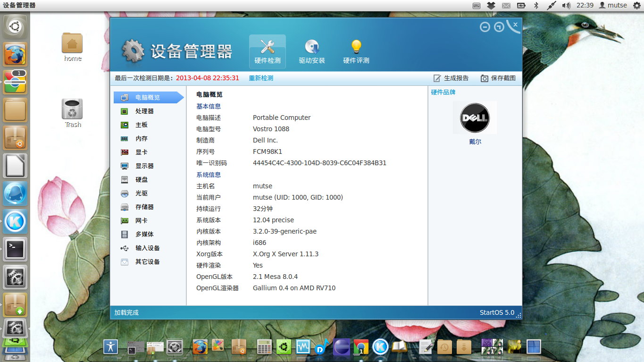Open the keyboard indicator in top panel

point(477,5)
